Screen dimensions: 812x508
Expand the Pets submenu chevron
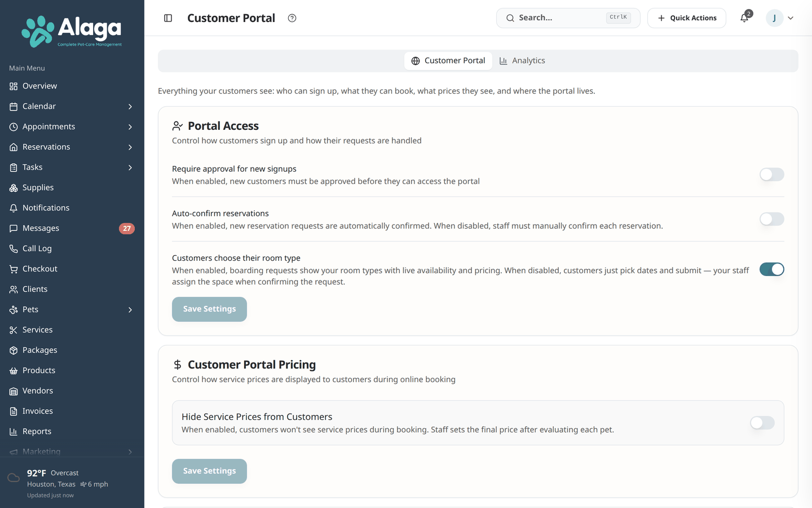click(130, 310)
